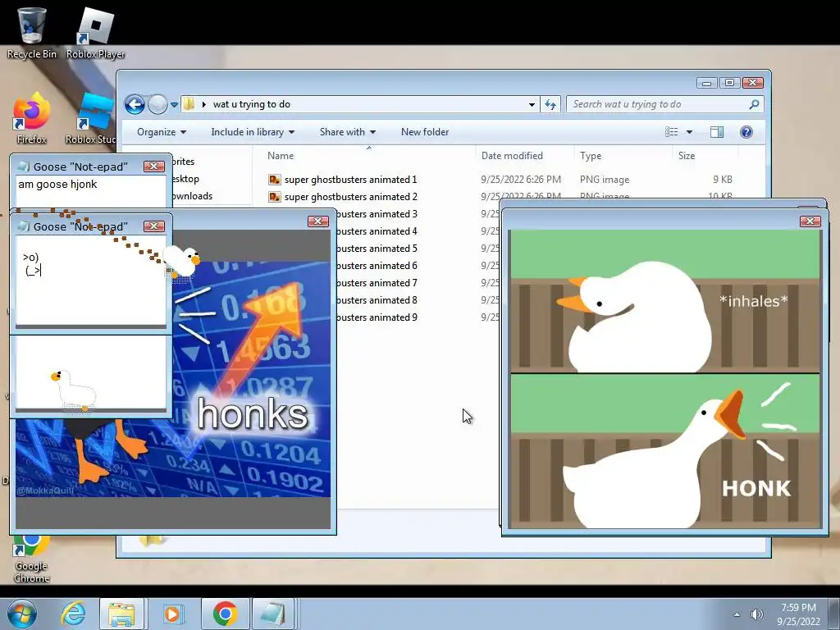Viewport: 840px width, 630px height.
Task: Click the PNG icon of animated 2
Action: [x=274, y=197]
